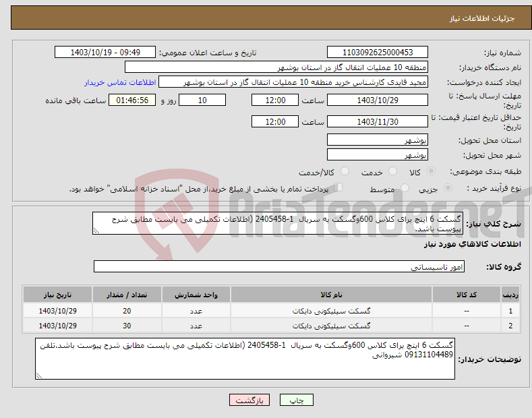
Task: Click the request creator name field
Action: (293, 82)
